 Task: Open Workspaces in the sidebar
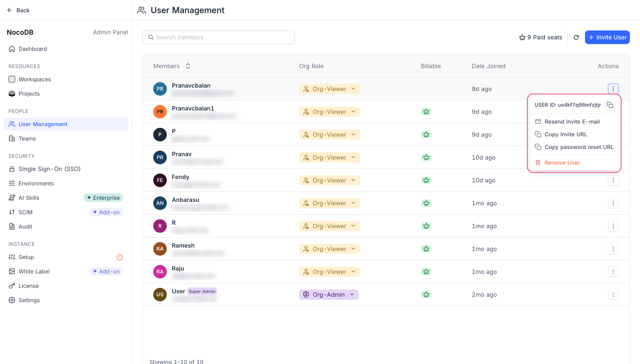tap(66, 79)
